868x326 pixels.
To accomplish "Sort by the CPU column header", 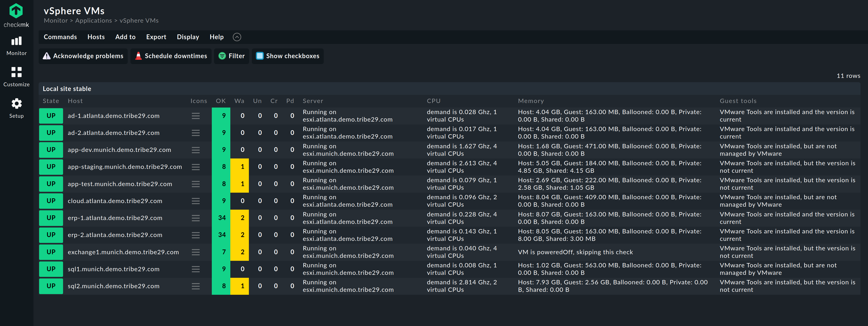I will coord(434,101).
